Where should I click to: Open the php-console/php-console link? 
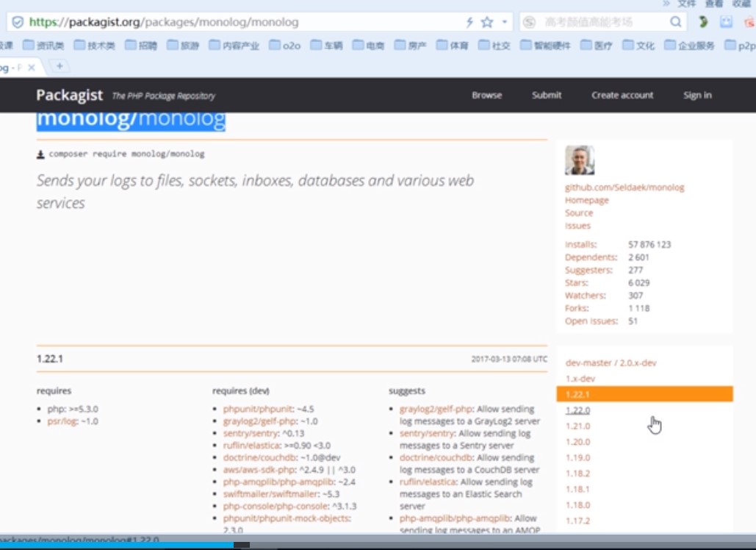coord(276,506)
